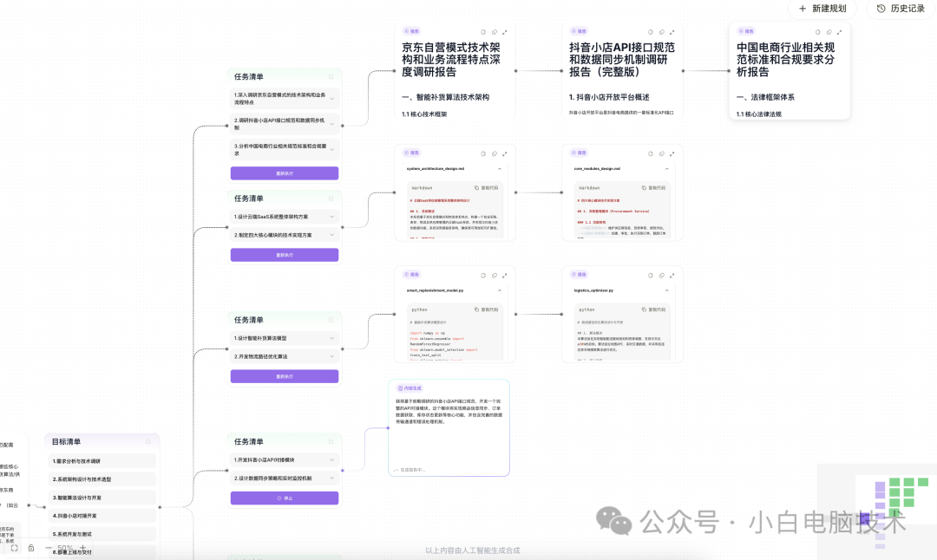Click the link icon on system_architecture_design.md card
The height and width of the screenshot is (560, 937).
click(495, 154)
